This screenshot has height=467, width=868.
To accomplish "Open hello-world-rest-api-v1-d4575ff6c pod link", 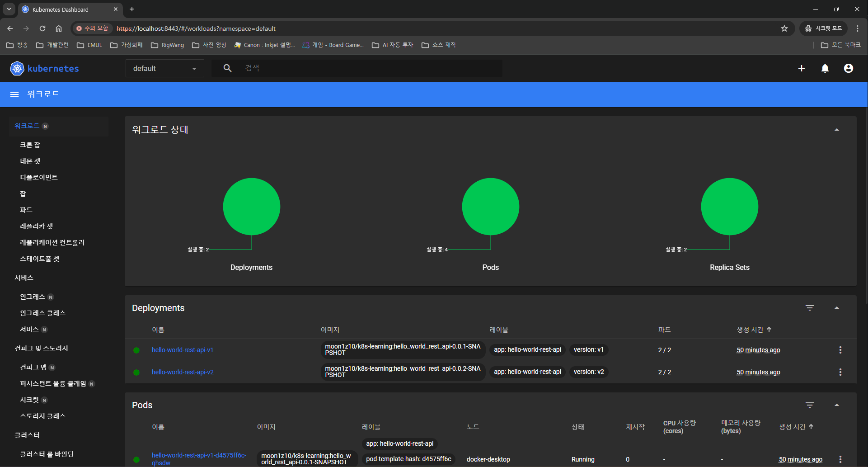I will (x=199, y=459).
